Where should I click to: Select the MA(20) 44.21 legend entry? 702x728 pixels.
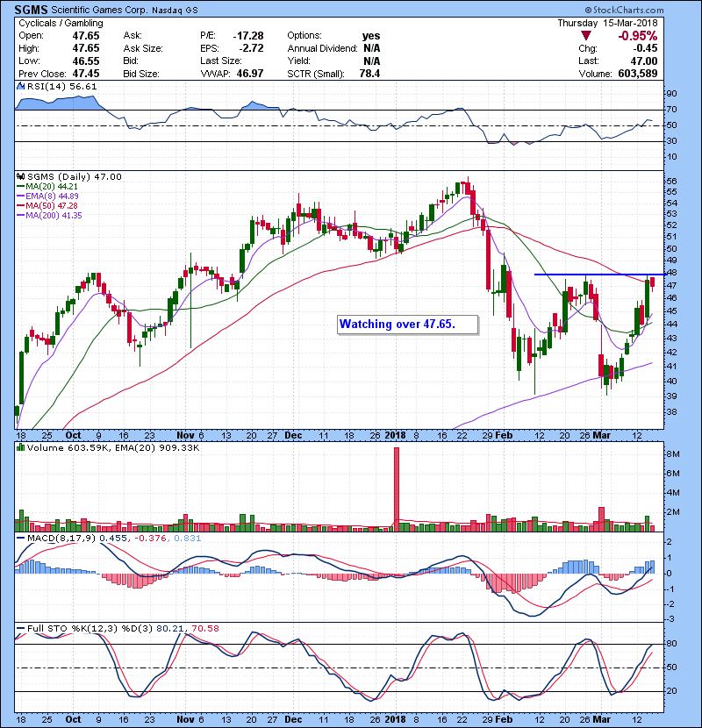click(47, 187)
